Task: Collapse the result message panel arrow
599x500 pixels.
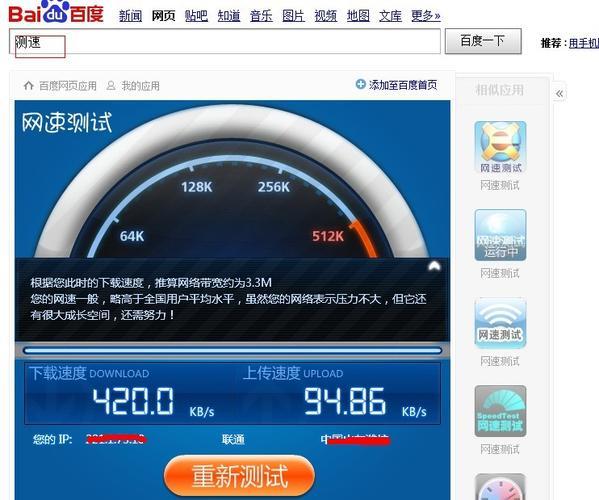Action: [x=434, y=266]
